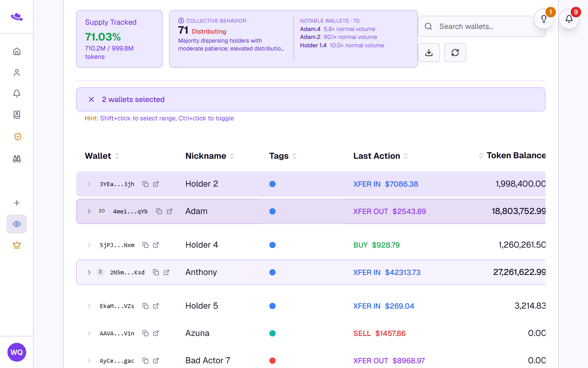Viewport: 588px width, 368px height.
Task: Clear the 2 wallets selection
Action: (x=91, y=99)
